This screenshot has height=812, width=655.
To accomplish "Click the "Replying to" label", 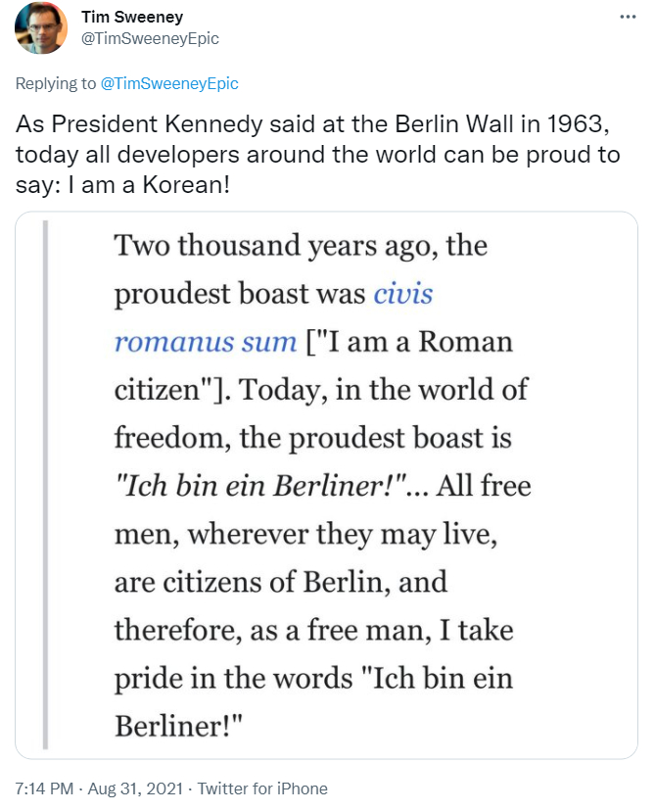I will pyautogui.click(x=56, y=84).
